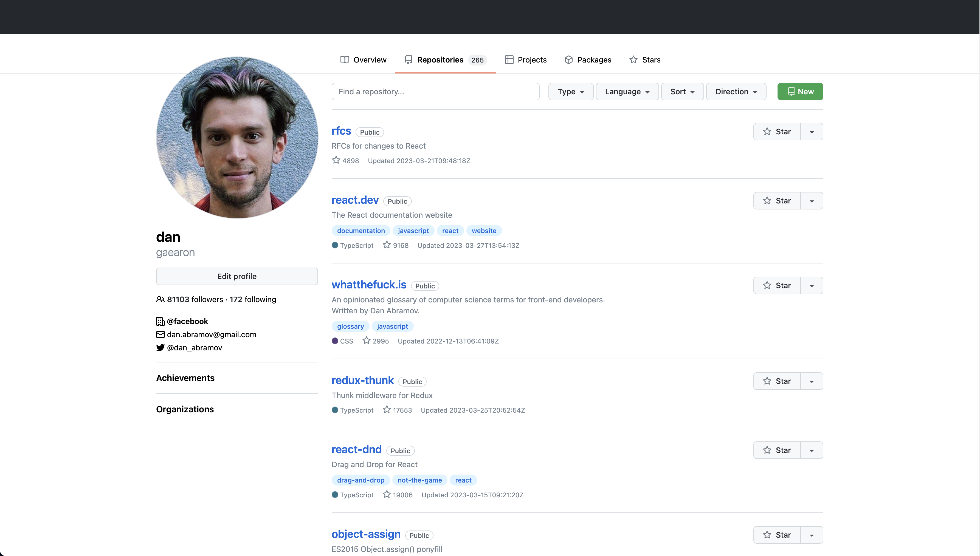This screenshot has width=980, height=556.
Task: Expand the list dropdown beside react.dev Star
Action: (x=812, y=201)
